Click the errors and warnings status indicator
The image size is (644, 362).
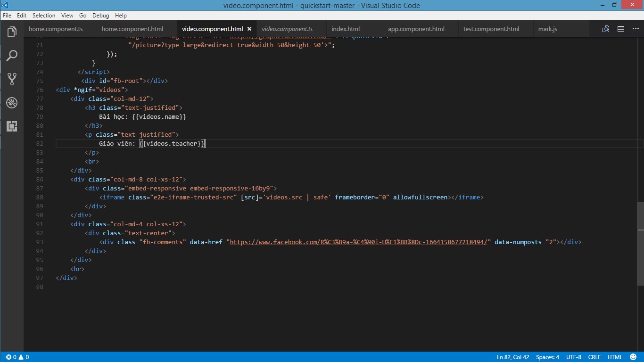click(x=17, y=357)
